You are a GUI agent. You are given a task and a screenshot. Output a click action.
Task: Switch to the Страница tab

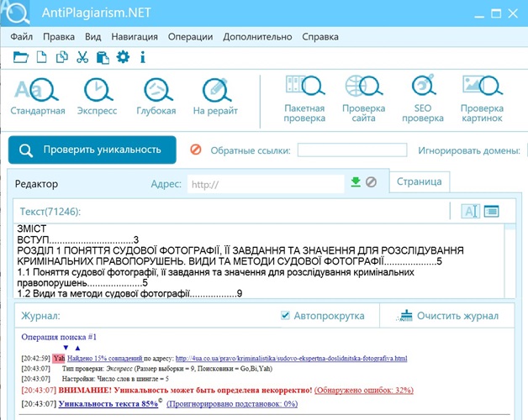point(420,181)
